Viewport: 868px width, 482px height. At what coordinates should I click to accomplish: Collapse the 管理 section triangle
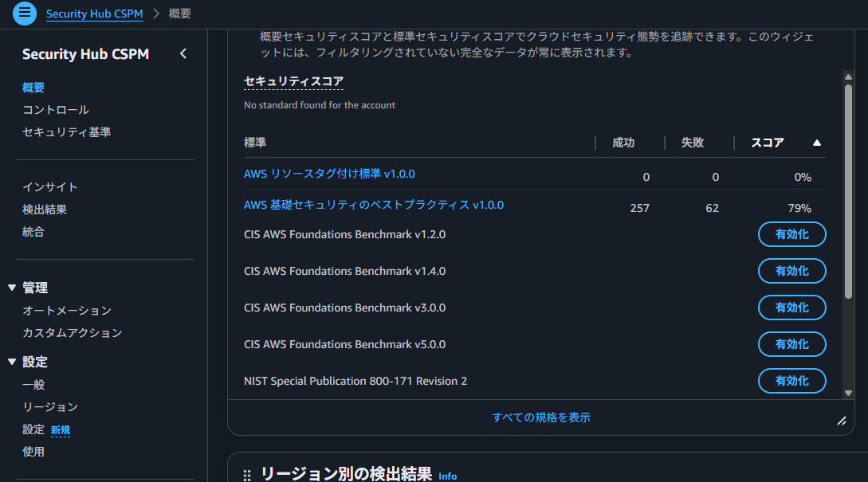click(12, 288)
